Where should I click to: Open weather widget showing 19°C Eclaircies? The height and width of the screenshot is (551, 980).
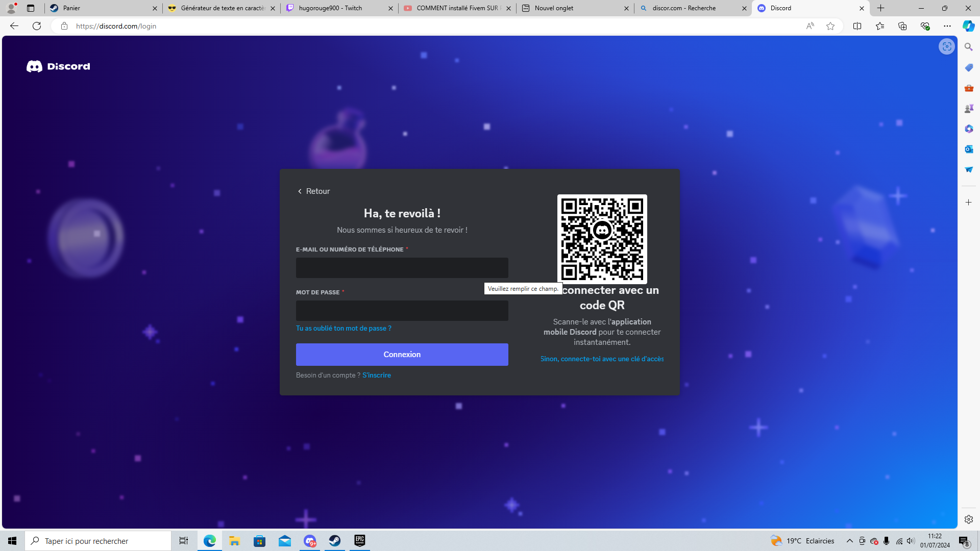click(x=802, y=541)
